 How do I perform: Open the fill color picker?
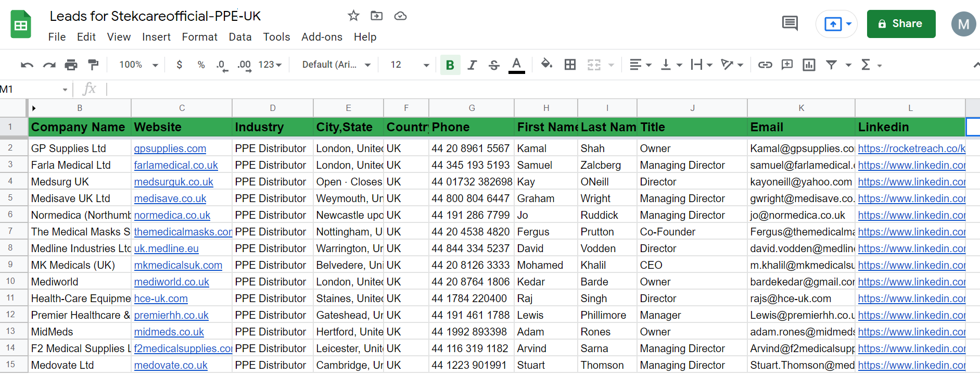[546, 64]
